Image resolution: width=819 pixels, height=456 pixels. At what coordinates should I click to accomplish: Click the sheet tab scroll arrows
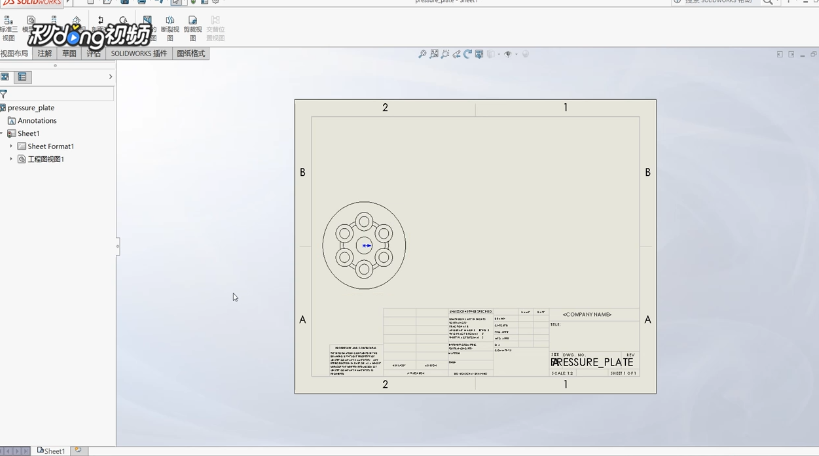[15, 451]
